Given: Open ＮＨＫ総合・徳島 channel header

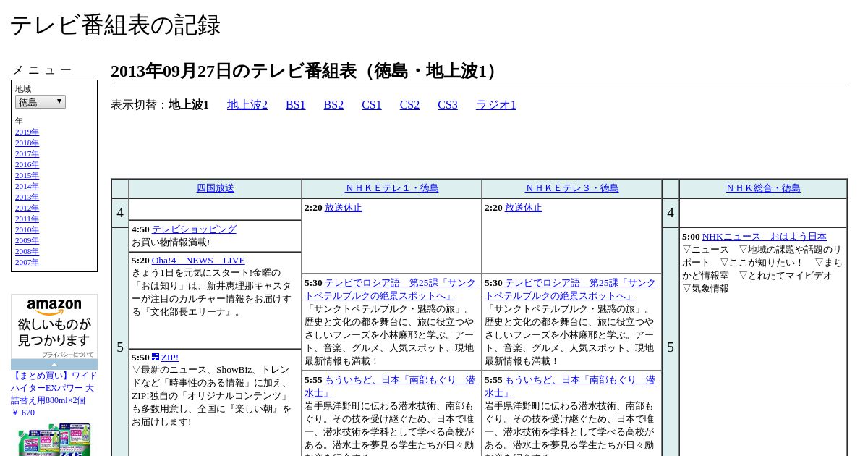Looking at the screenshot, I should click(x=763, y=188).
